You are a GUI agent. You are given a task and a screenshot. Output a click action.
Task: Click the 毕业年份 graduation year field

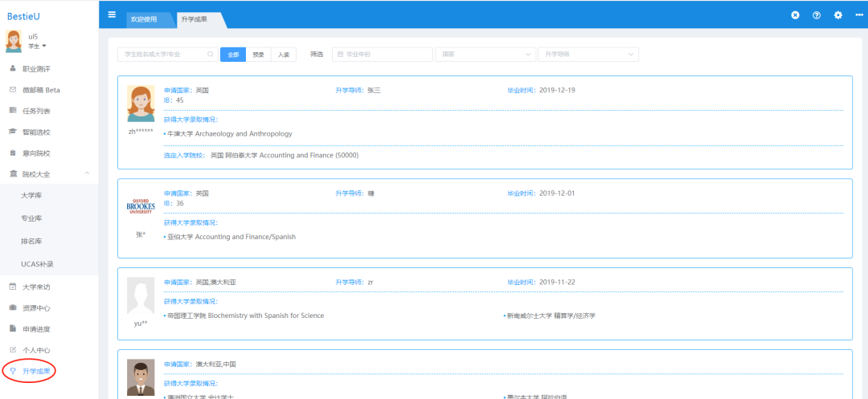383,55
